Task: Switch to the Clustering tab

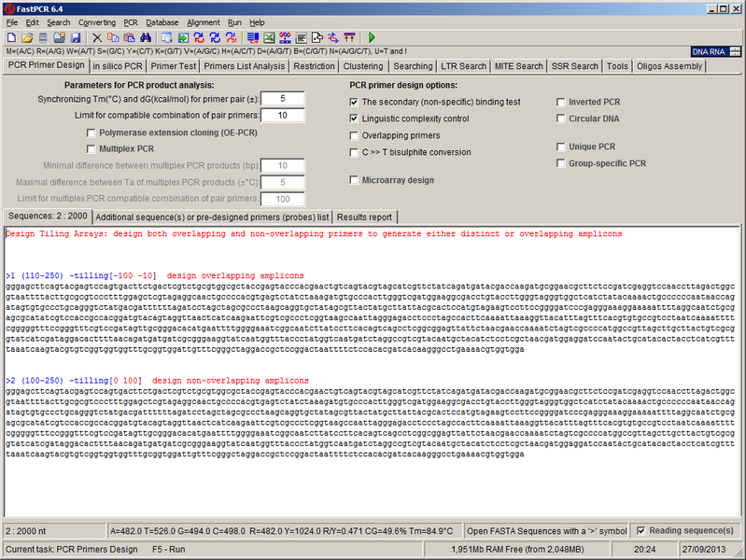Action: (x=363, y=66)
